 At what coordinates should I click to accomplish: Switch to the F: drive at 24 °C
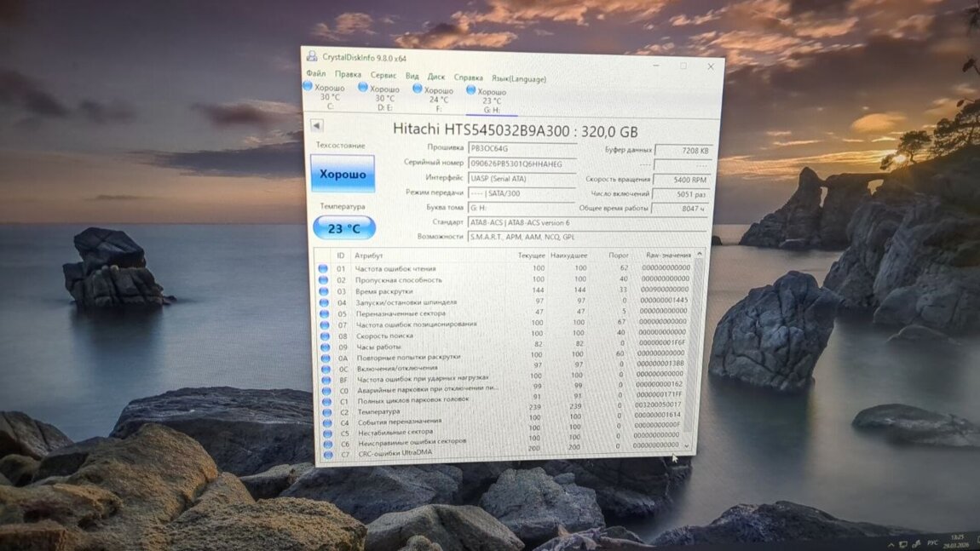click(418, 89)
